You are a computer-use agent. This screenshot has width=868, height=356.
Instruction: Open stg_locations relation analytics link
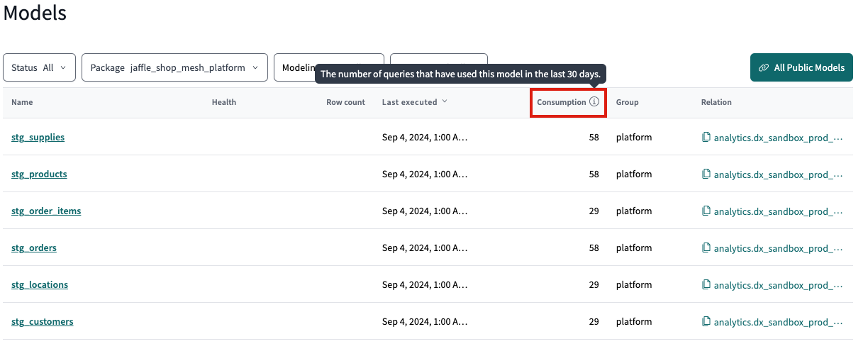coord(777,284)
